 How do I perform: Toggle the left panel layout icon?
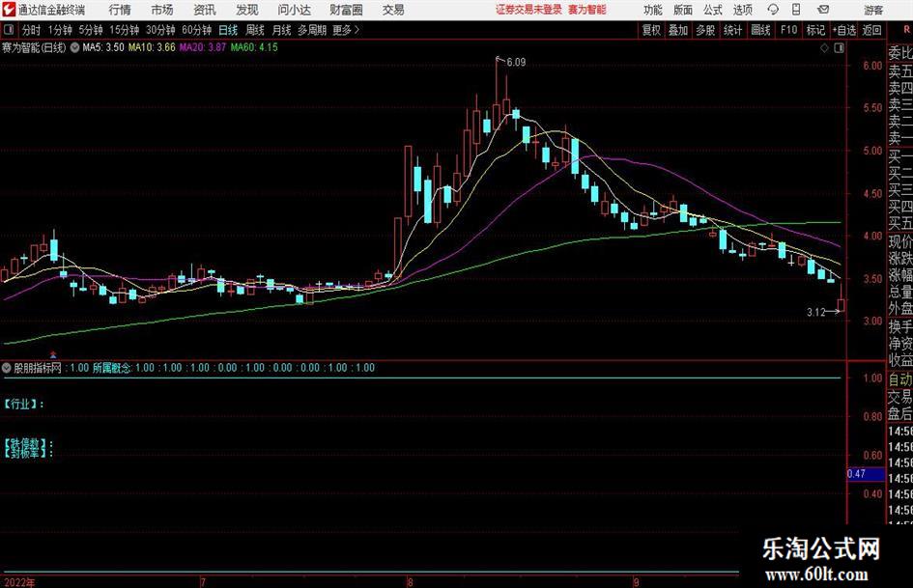click(x=9, y=30)
